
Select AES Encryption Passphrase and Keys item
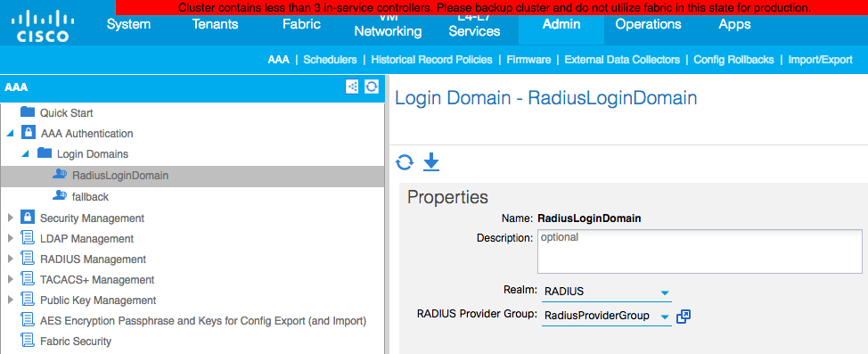coord(203,321)
